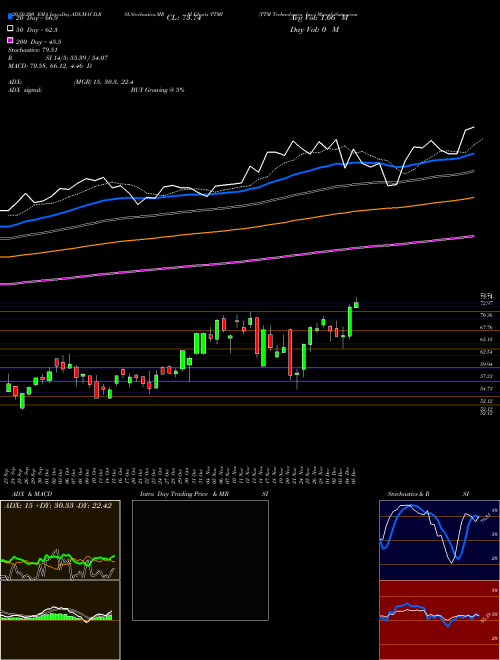Click the 62.54 price axis label
The height and width of the screenshot is (660, 500).
tap(487, 351)
